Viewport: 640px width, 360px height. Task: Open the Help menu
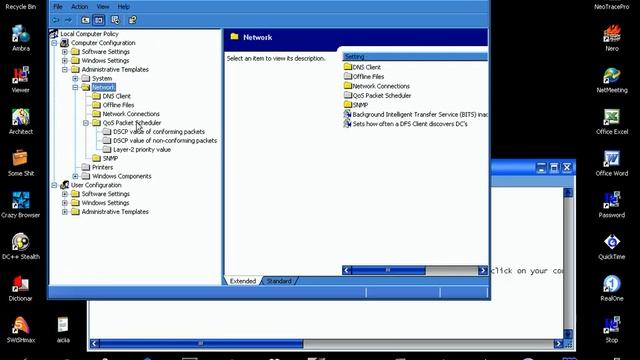click(x=124, y=7)
